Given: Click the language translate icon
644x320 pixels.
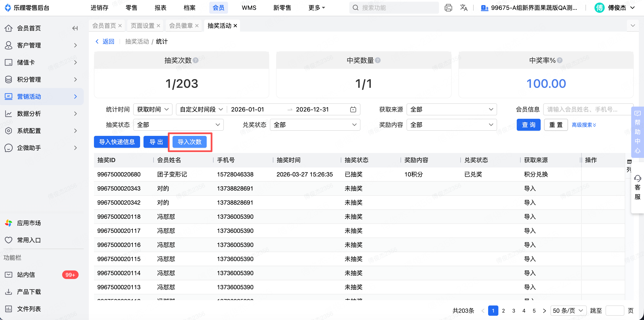Looking at the screenshot, I should tap(464, 8).
